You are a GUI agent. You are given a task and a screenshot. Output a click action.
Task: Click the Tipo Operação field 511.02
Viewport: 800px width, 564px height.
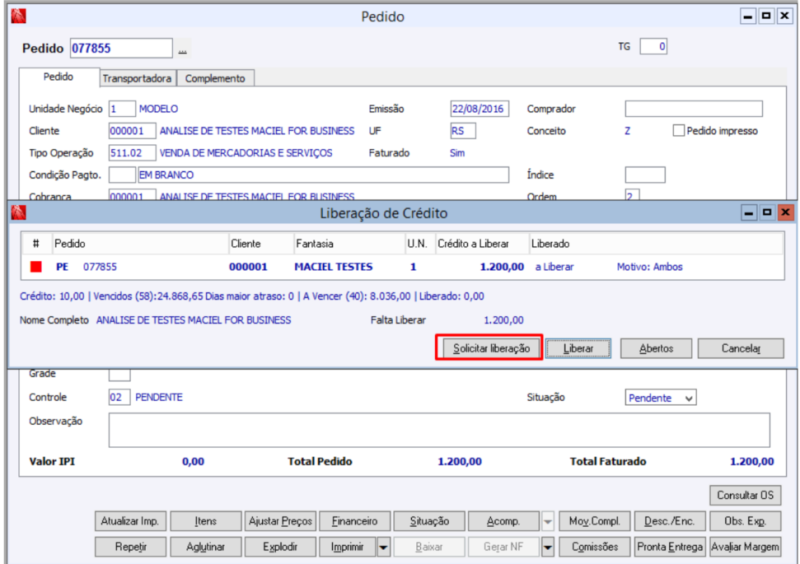click(132, 153)
